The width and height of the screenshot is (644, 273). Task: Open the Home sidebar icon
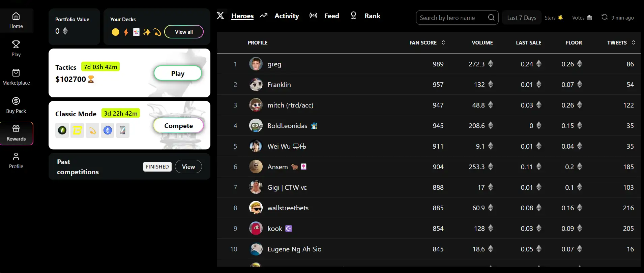[x=16, y=16]
